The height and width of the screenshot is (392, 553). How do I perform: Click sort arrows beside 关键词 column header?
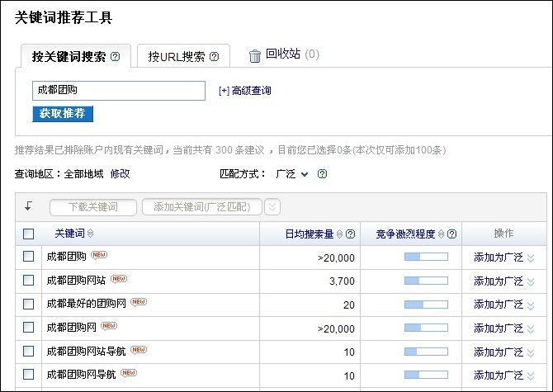coord(91,234)
